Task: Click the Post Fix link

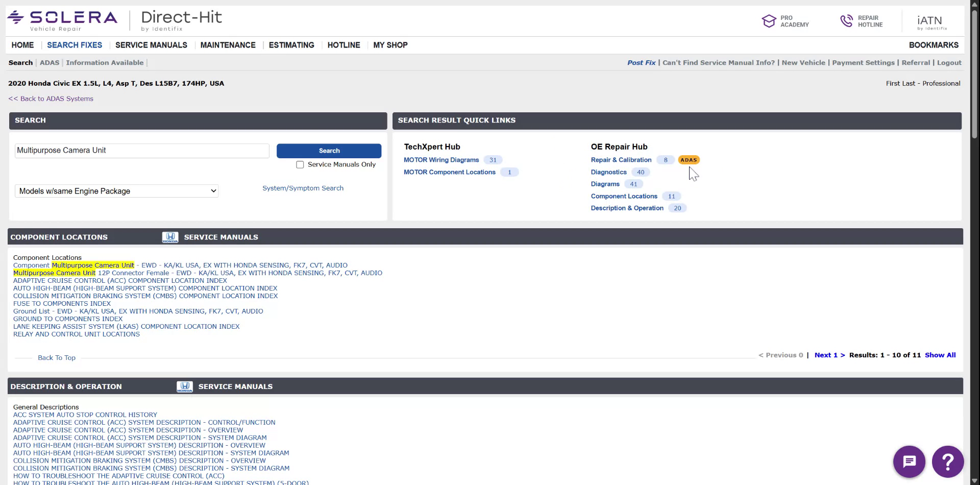Action: click(641, 62)
